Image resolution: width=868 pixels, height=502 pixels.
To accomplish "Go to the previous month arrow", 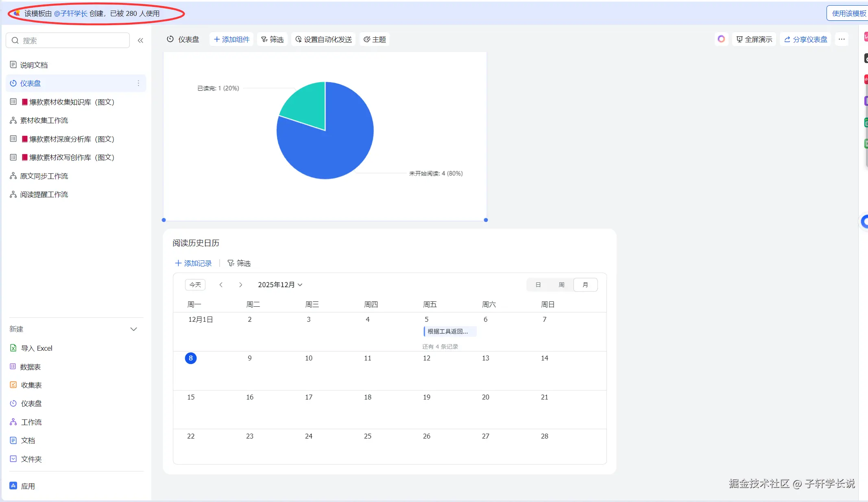I will point(221,285).
